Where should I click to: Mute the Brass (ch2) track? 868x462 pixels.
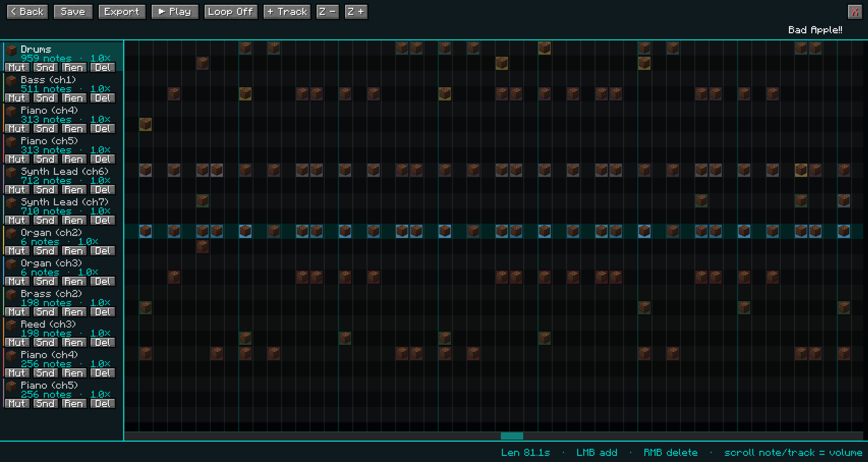[x=17, y=312]
